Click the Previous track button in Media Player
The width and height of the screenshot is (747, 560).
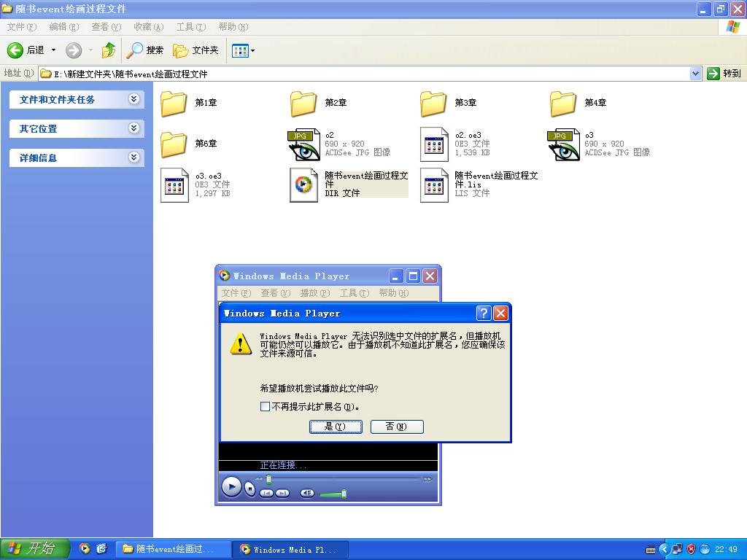tap(266, 493)
